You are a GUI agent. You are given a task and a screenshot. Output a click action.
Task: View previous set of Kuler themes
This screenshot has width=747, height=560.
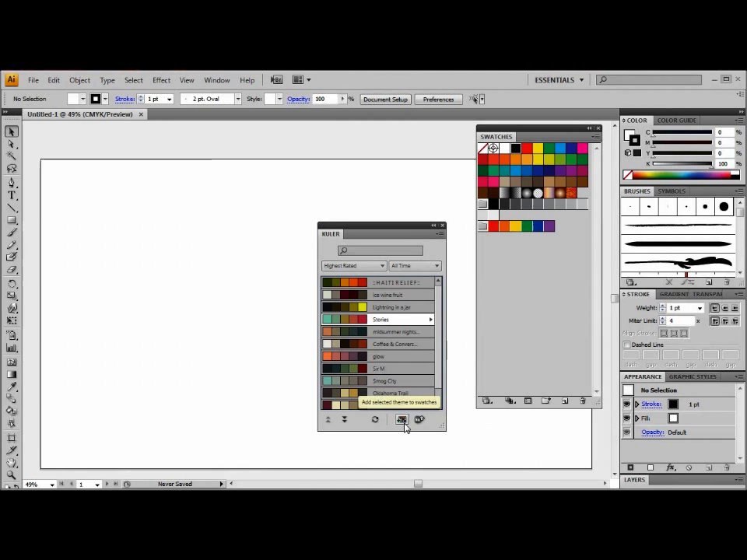[328, 419]
